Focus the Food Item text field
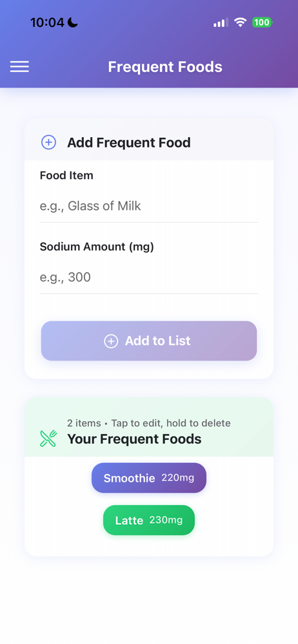 149,206
